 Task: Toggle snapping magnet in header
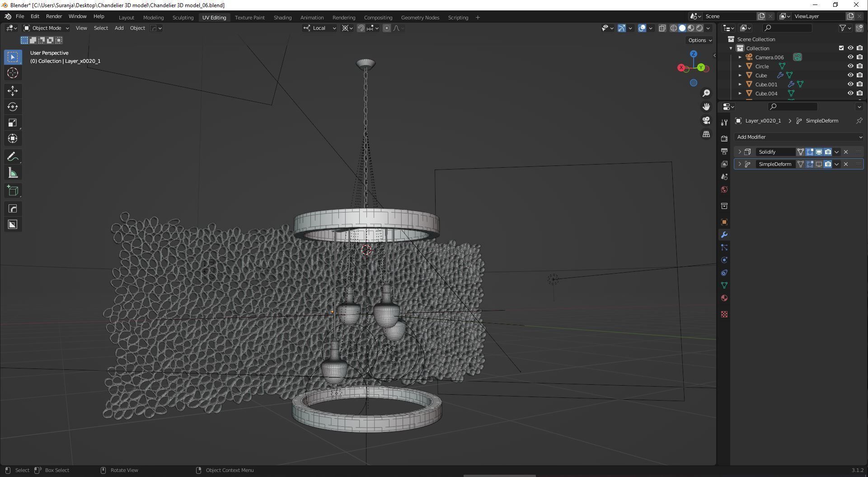point(361,28)
